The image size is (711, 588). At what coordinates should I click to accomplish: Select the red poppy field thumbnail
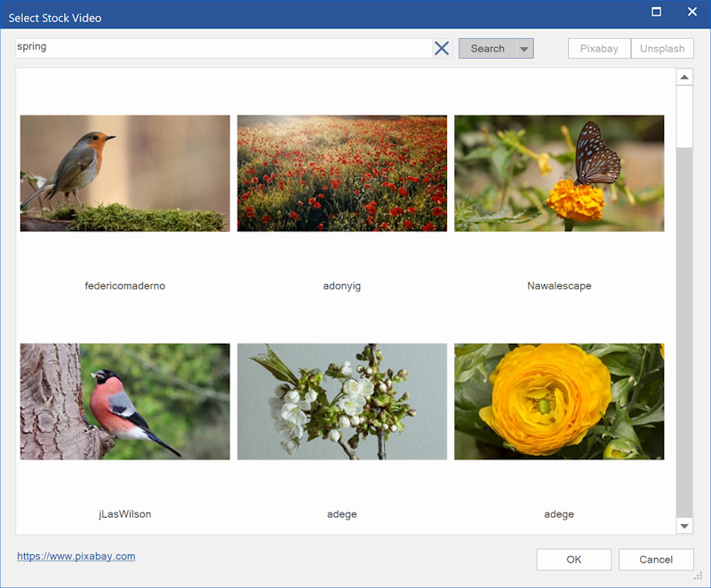coord(342,173)
